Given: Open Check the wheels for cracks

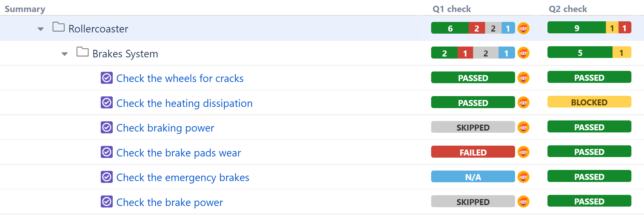Looking at the screenshot, I should 180,78.
